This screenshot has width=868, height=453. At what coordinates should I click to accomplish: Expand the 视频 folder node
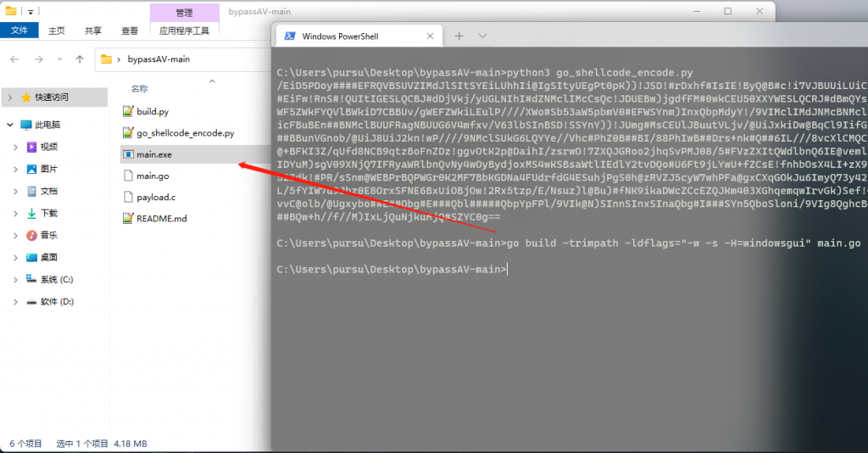(15, 147)
